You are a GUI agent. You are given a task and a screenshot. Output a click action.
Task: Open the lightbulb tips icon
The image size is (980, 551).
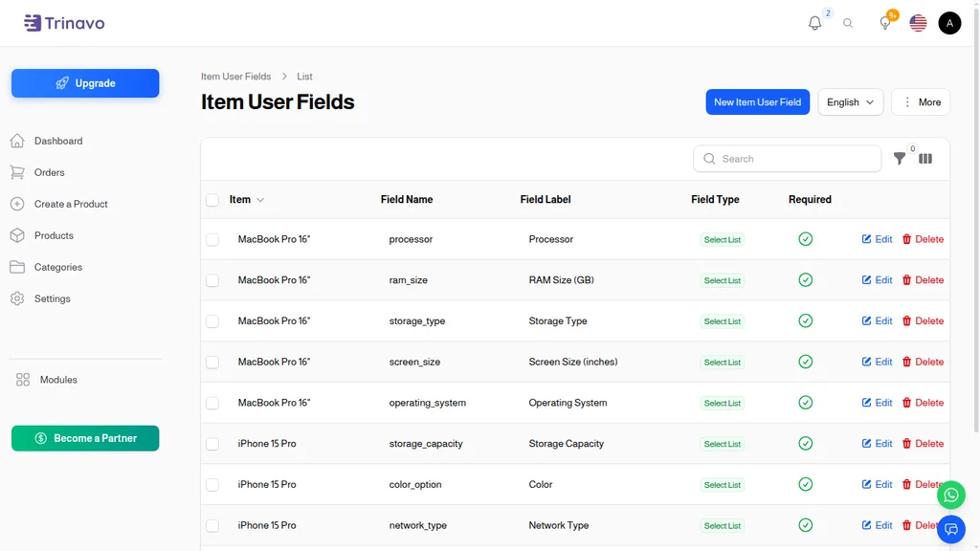pyautogui.click(x=885, y=23)
